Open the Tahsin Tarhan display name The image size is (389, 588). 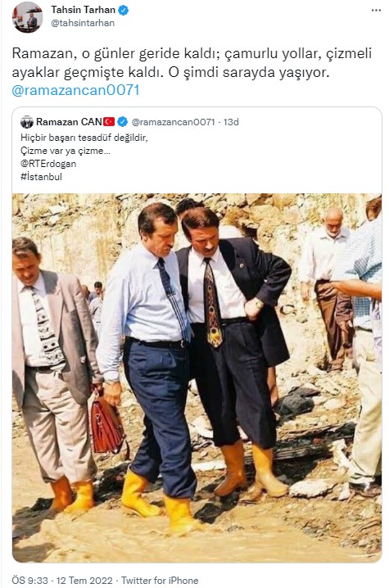coord(84,10)
